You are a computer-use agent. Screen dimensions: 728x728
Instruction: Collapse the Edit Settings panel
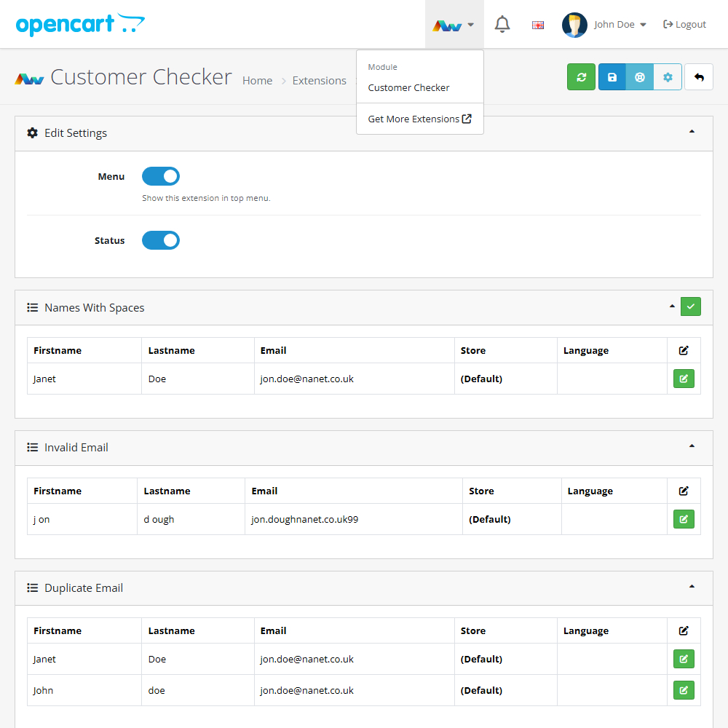tap(692, 132)
